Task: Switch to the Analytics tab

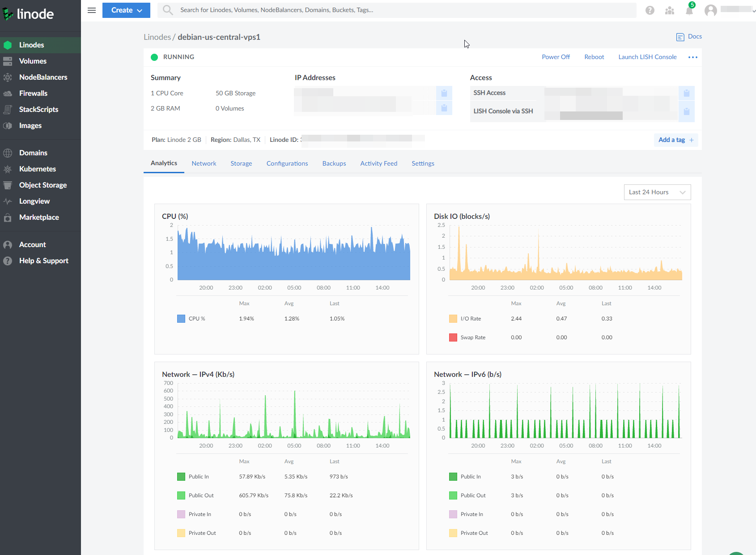Action: coord(164,163)
